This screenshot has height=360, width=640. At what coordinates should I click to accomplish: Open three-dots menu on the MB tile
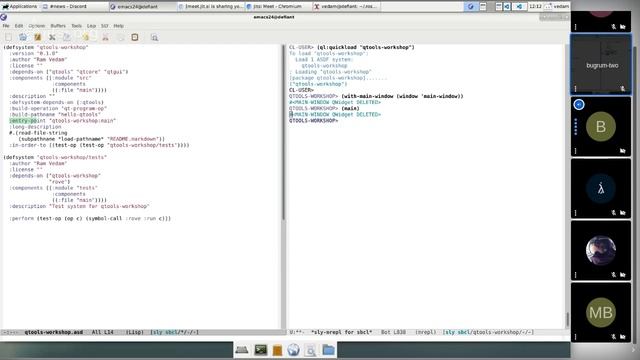tap(576, 337)
